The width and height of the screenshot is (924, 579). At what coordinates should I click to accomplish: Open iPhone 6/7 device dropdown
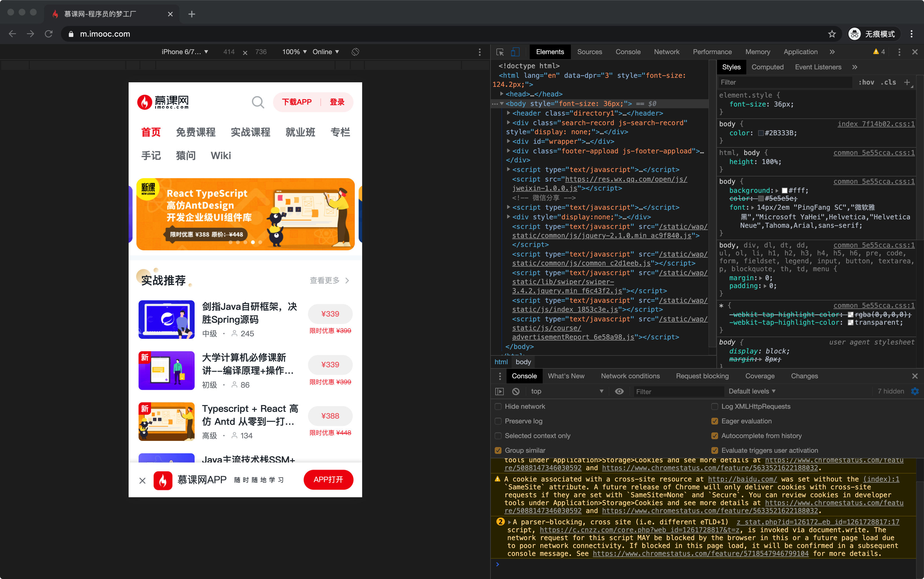tap(185, 52)
